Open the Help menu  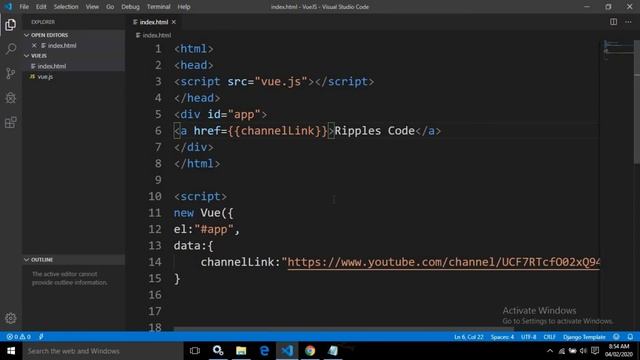point(184,7)
